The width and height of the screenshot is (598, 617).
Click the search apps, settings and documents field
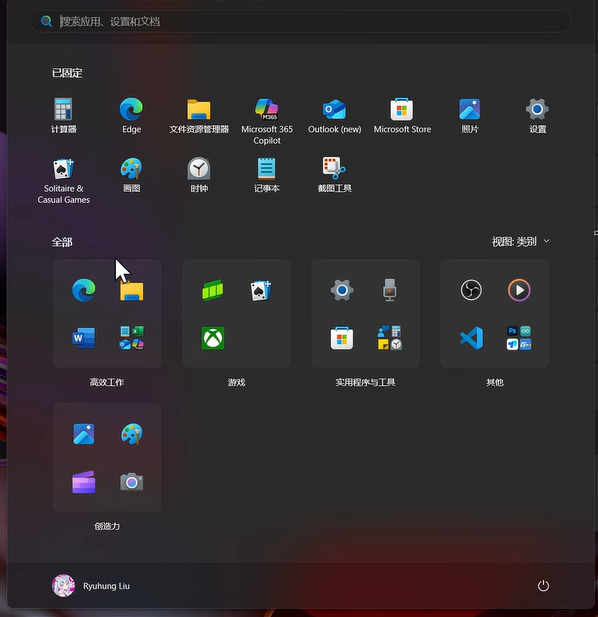[301, 21]
